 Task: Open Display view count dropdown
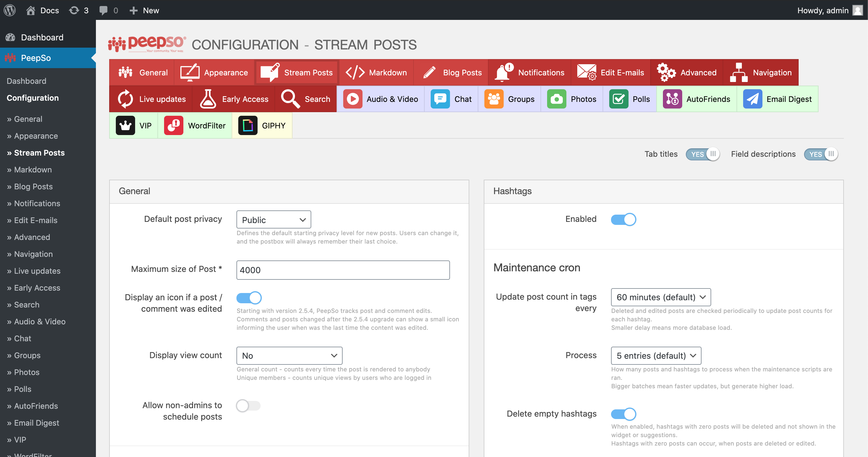[x=290, y=355]
